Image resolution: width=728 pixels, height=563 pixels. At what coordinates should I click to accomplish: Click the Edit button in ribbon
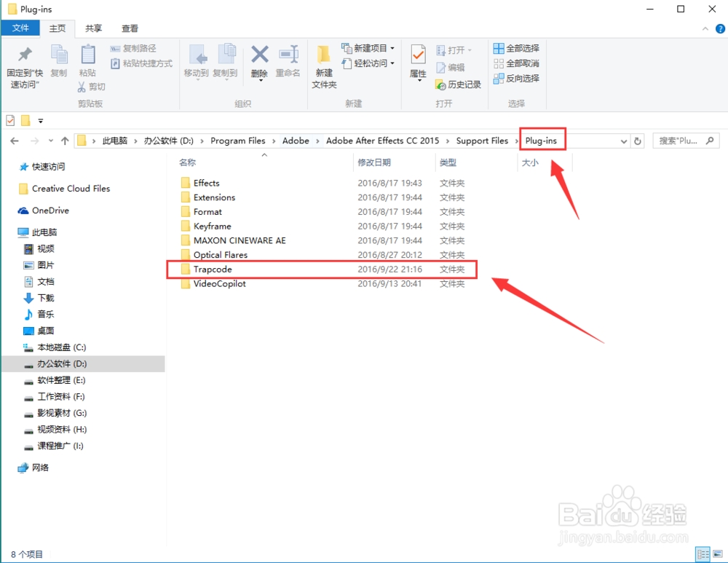pyautogui.click(x=451, y=67)
